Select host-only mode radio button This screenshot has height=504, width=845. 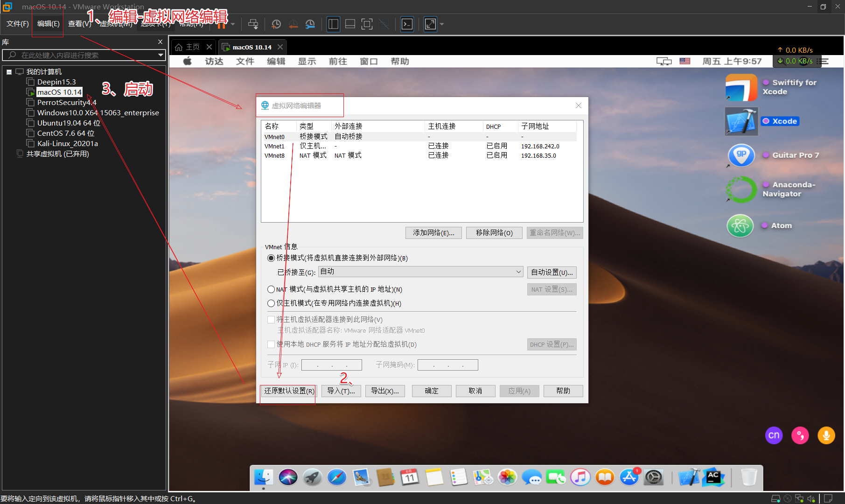pos(271,303)
